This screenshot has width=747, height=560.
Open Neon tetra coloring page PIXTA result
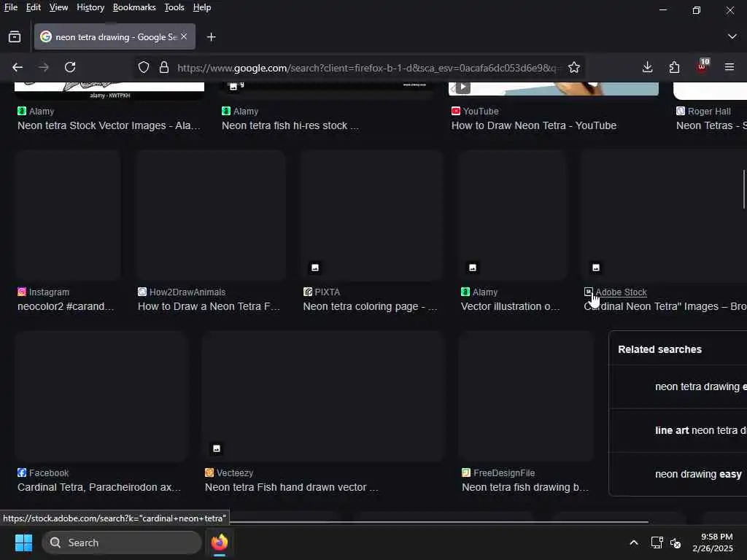[370, 307]
